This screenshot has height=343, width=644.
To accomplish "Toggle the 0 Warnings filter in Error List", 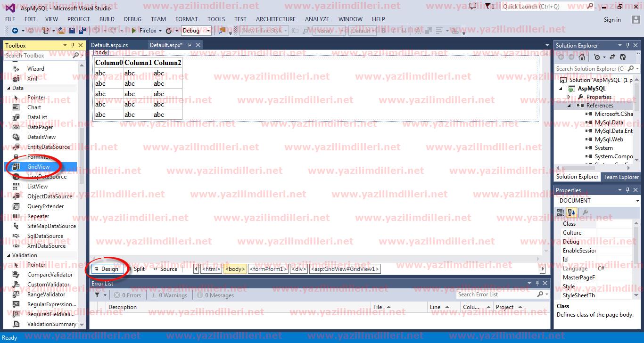I will pyautogui.click(x=169, y=295).
